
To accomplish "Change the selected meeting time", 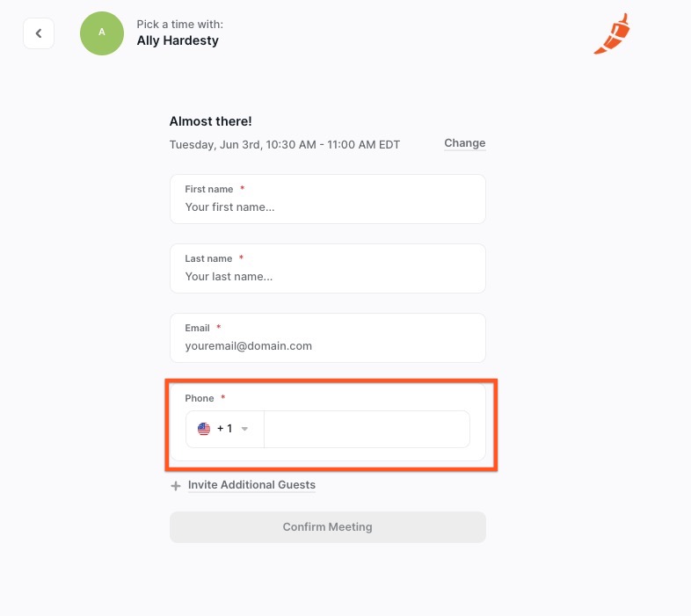I will (x=465, y=143).
